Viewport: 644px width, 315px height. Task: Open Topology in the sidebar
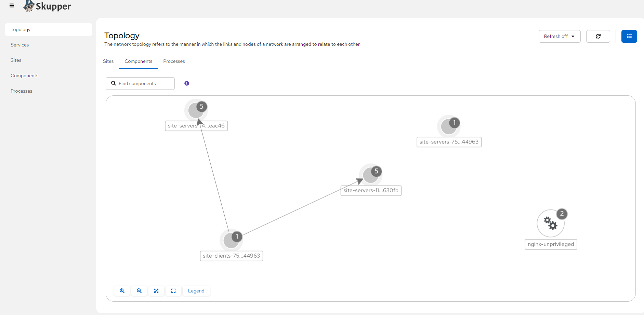49,29
